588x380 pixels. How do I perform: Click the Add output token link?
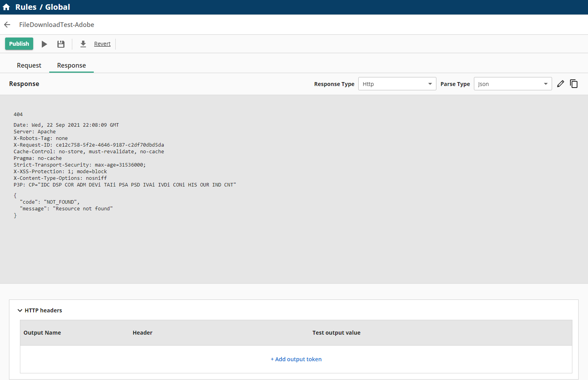click(296, 359)
